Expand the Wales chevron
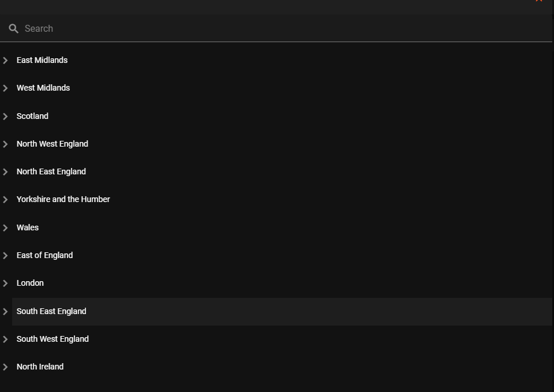This screenshot has width=554, height=392. point(5,228)
